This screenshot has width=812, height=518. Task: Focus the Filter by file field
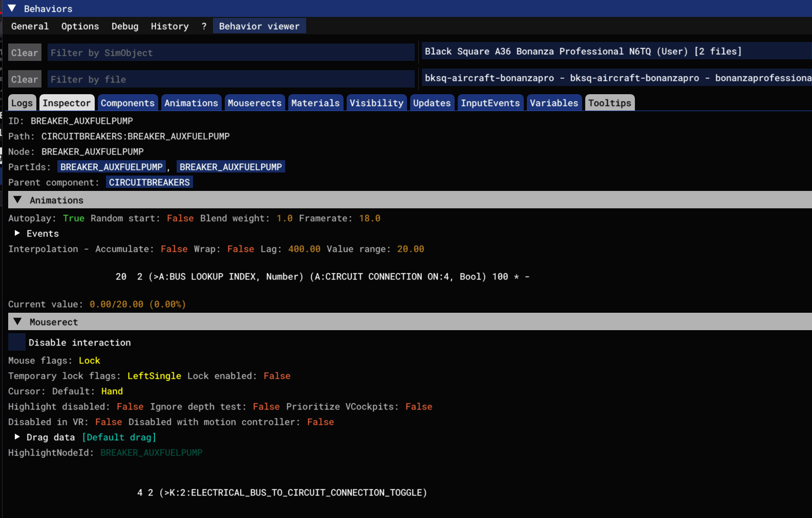click(x=231, y=79)
